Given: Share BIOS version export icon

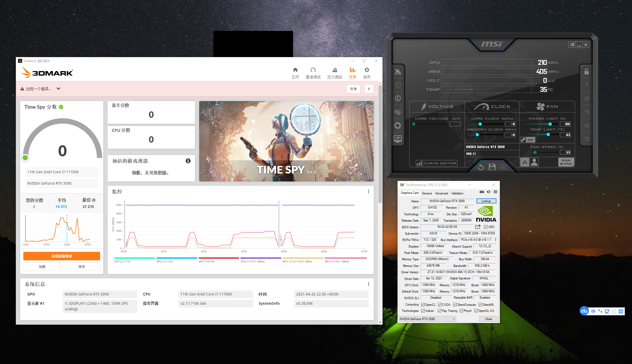Looking at the screenshot, I should point(478,227).
